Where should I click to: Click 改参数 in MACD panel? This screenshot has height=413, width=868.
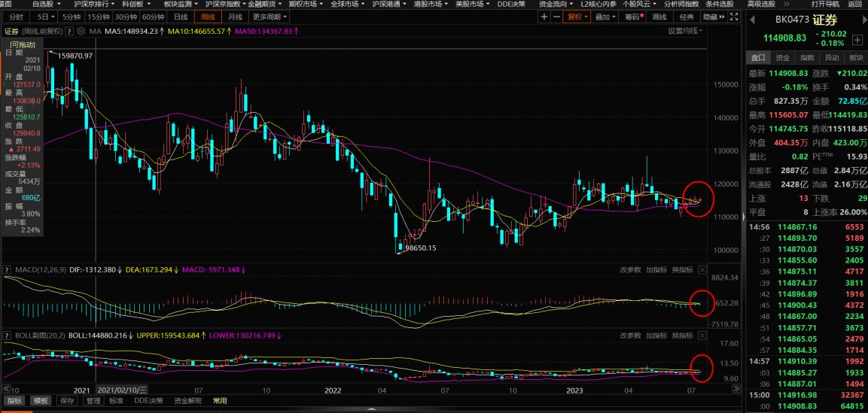[630, 270]
